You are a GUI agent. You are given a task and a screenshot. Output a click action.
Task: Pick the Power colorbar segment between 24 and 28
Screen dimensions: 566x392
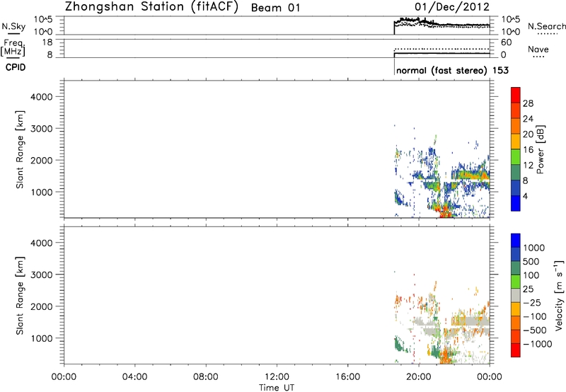click(516, 110)
